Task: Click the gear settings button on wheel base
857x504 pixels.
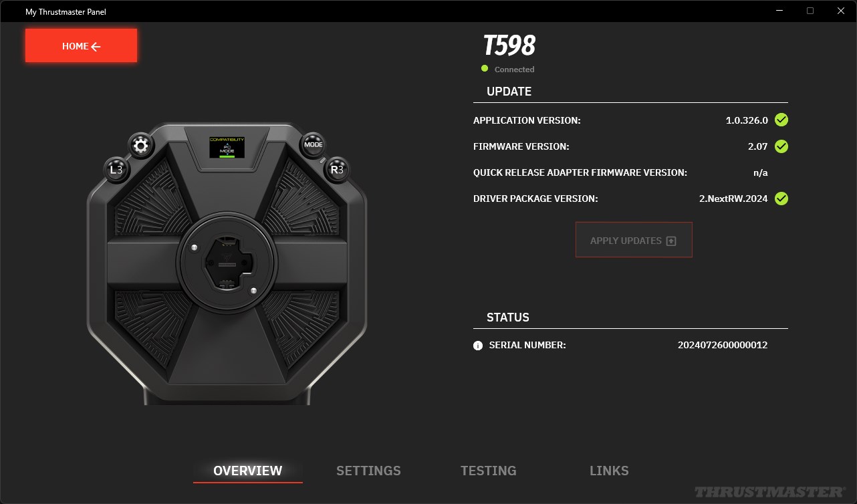Action: pos(140,145)
